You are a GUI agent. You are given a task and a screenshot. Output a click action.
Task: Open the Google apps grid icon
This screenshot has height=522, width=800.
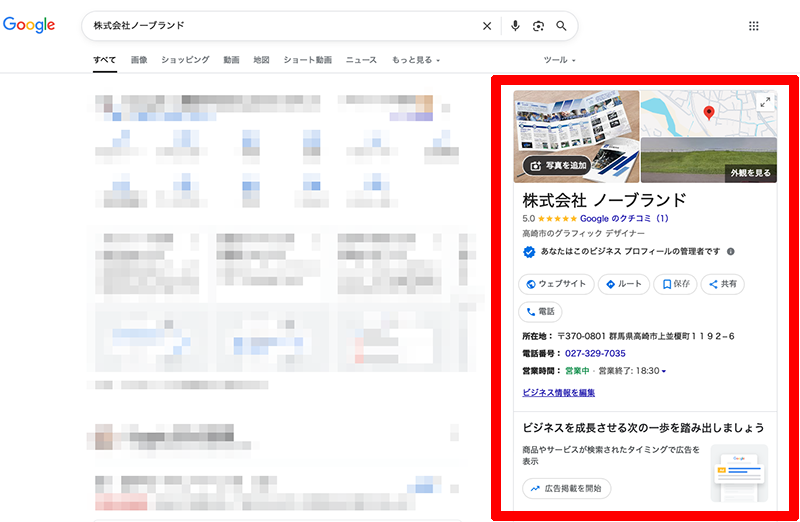(x=754, y=26)
